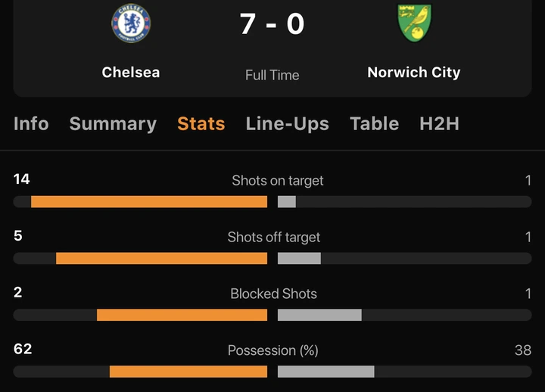Select the Stats tab
The height and width of the screenshot is (392, 545).
pos(201,123)
